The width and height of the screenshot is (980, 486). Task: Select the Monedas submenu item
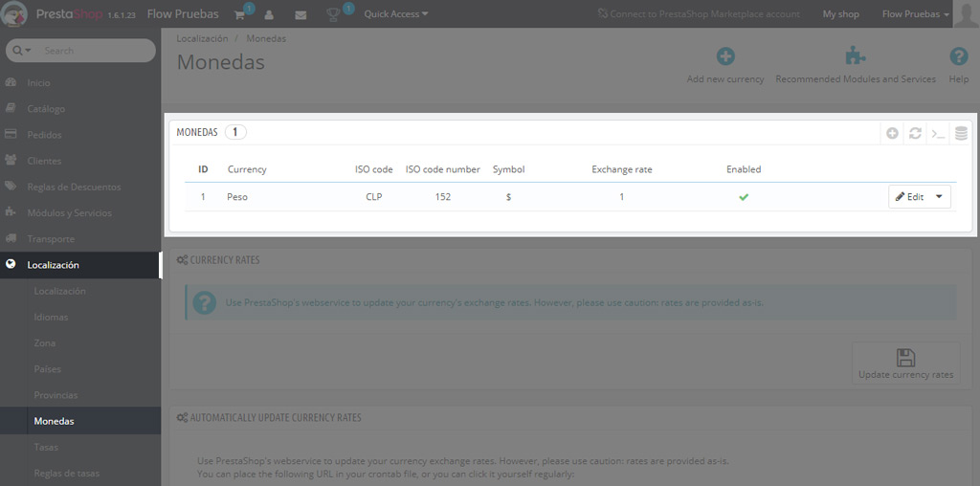[80, 421]
